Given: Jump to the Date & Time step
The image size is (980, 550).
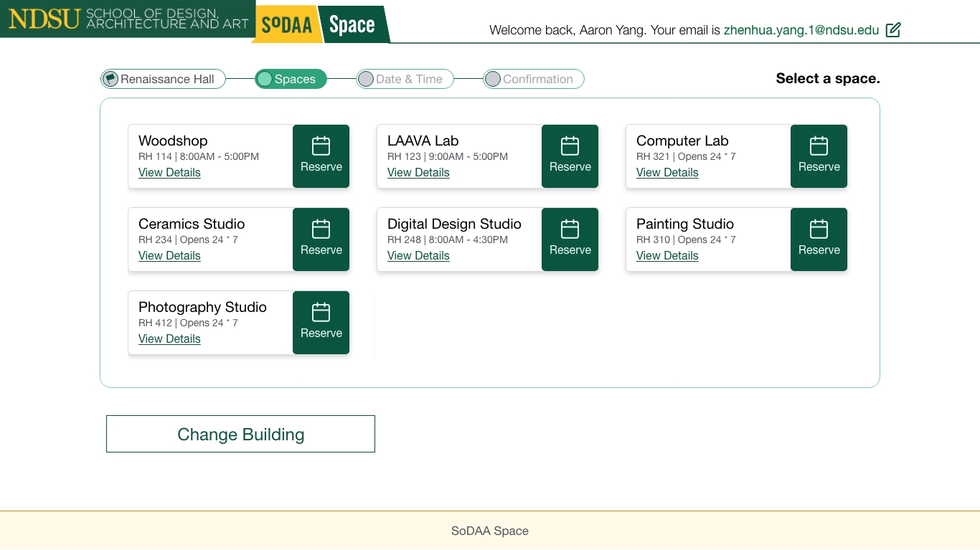Looking at the screenshot, I should (x=405, y=79).
